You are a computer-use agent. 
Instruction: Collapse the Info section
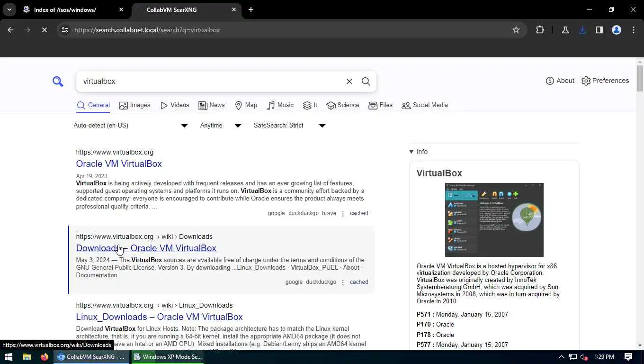tap(418, 152)
